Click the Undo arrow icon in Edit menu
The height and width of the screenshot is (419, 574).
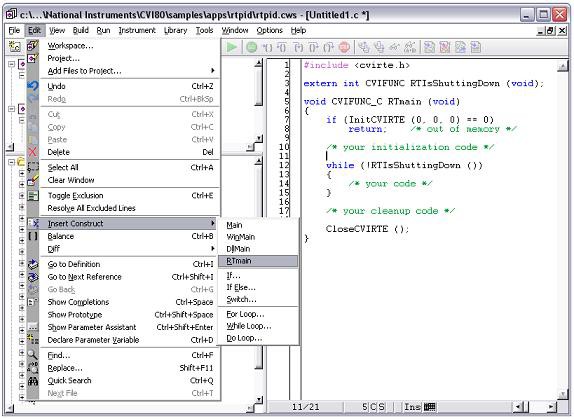[x=33, y=86]
